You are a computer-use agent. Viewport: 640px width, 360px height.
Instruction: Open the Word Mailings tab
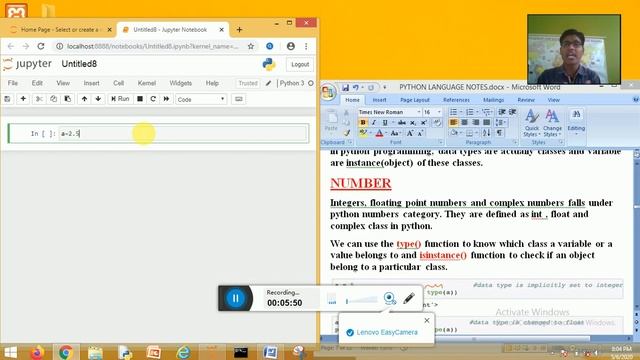coord(493,100)
